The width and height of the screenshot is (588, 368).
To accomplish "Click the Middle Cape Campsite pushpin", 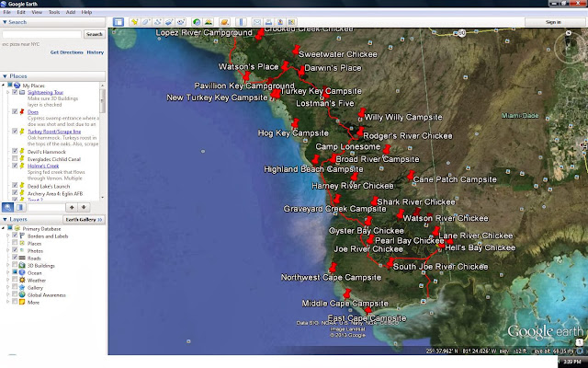I will pyautogui.click(x=347, y=293).
